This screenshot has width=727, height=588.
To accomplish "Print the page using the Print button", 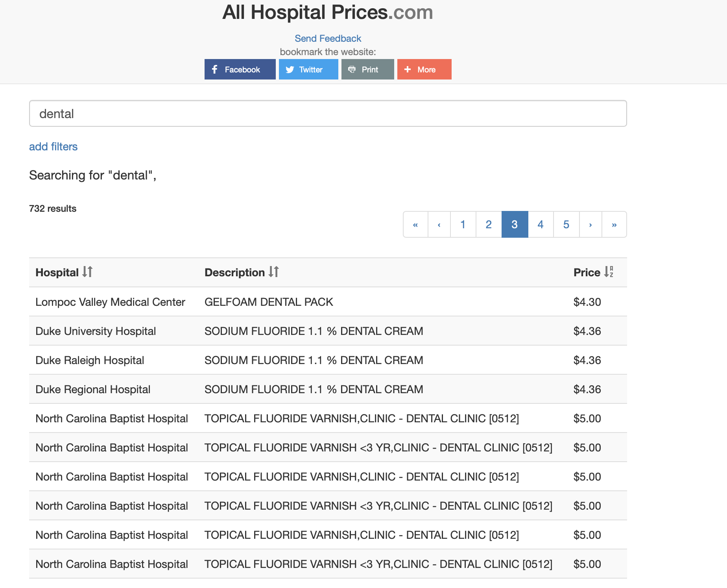I will pyautogui.click(x=367, y=69).
